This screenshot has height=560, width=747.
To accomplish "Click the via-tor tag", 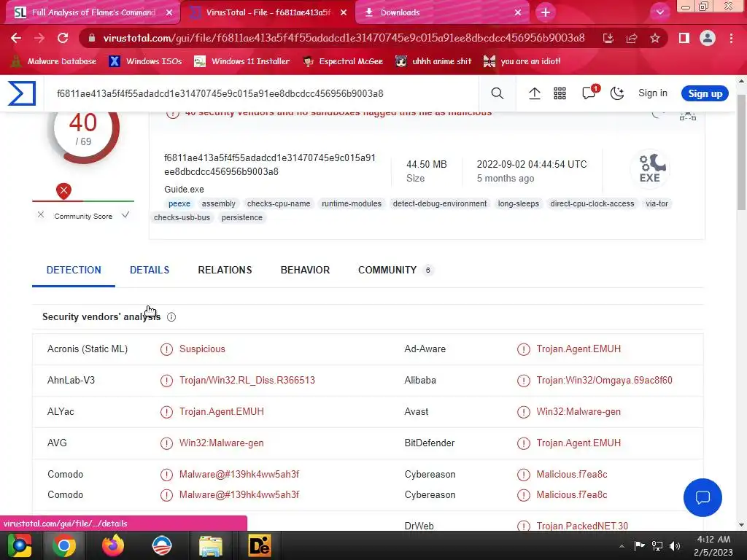I will (x=657, y=204).
